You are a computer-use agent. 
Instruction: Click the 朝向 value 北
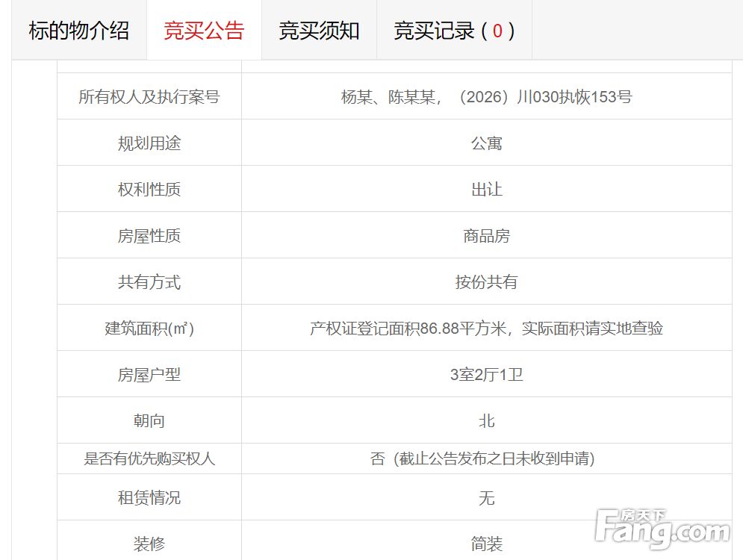click(x=487, y=420)
